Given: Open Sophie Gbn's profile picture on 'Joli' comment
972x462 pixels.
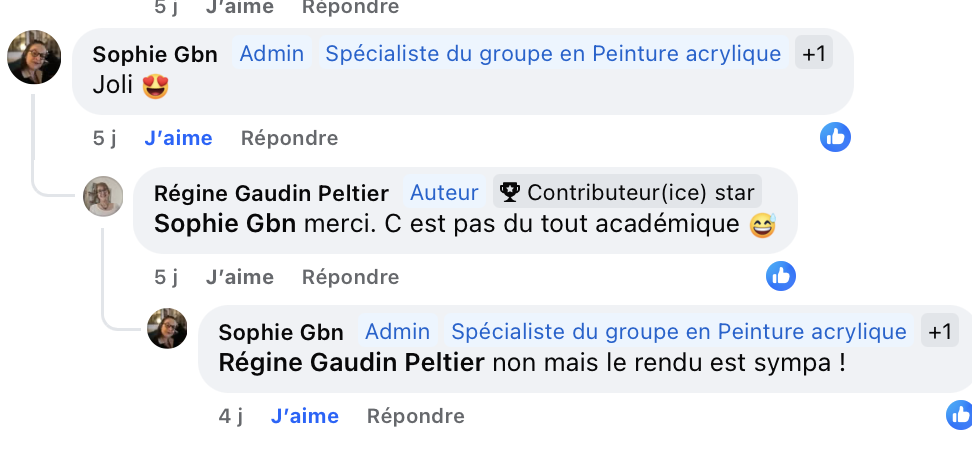Looking at the screenshot, I should click(34, 57).
